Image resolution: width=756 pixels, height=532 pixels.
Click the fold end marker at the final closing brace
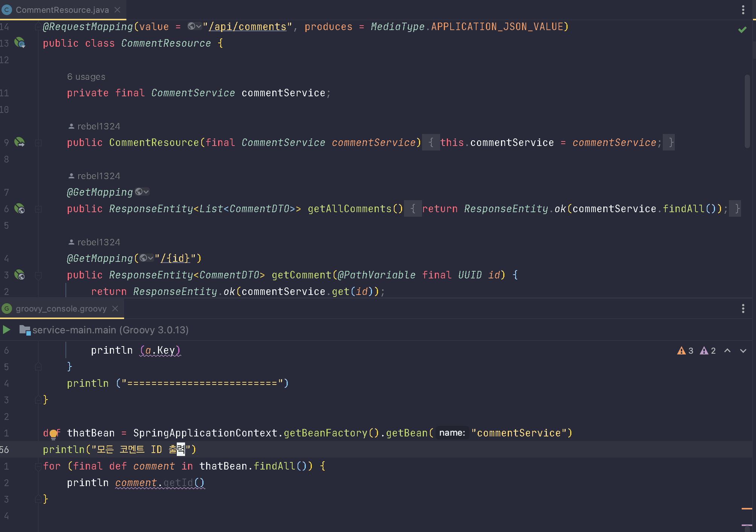coord(38,499)
